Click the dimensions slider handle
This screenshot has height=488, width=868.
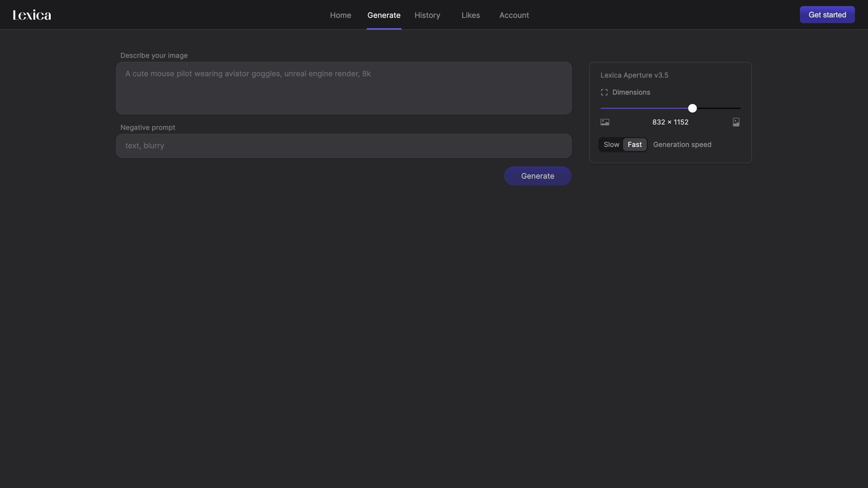692,108
